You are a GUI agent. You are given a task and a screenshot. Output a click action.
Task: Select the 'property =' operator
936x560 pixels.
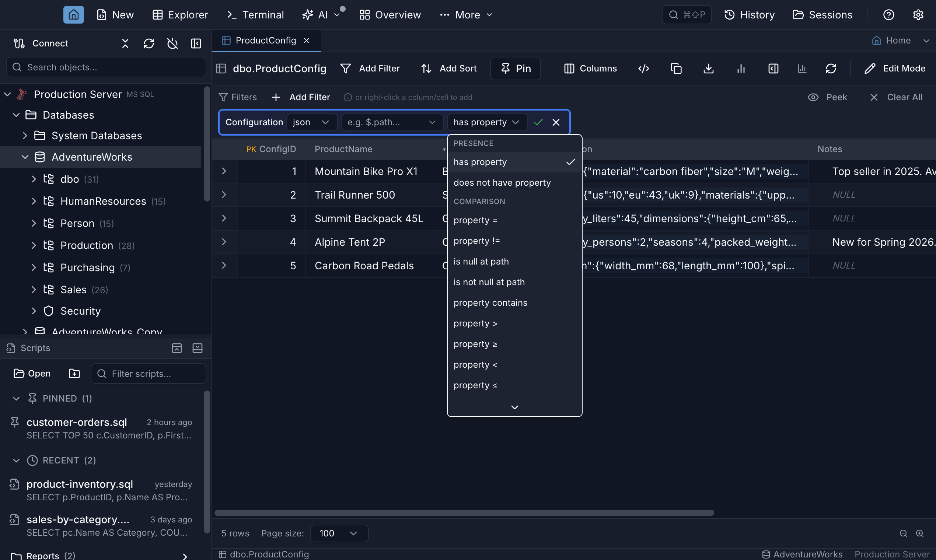(x=514, y=220)
